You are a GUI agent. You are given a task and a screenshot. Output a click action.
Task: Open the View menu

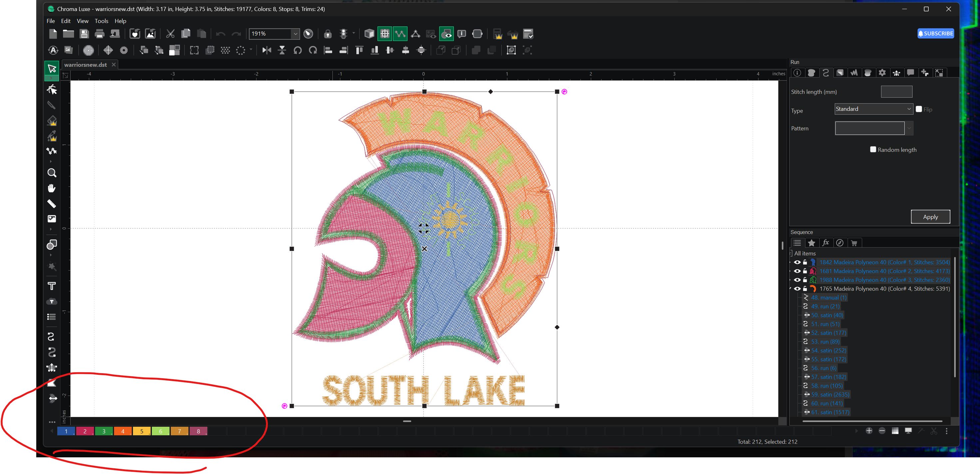click(82, 21)
